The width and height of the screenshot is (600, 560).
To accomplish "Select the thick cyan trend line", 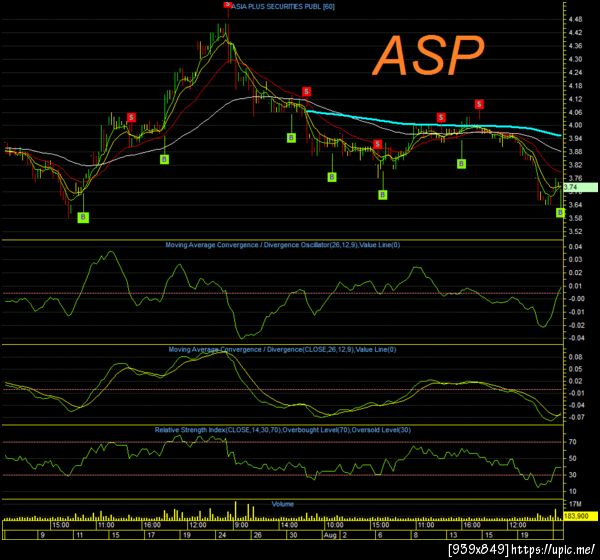I will (x=432, y=124).
